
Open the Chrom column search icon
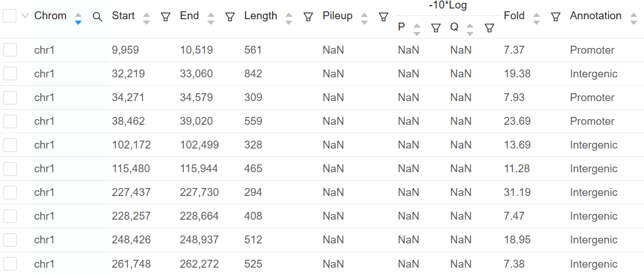coord(97,17)
